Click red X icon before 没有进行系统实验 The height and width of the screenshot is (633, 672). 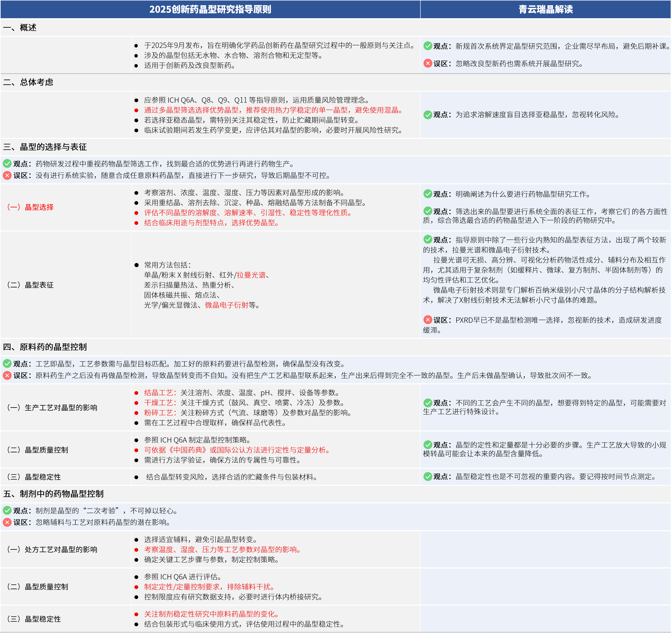(7, 175)
